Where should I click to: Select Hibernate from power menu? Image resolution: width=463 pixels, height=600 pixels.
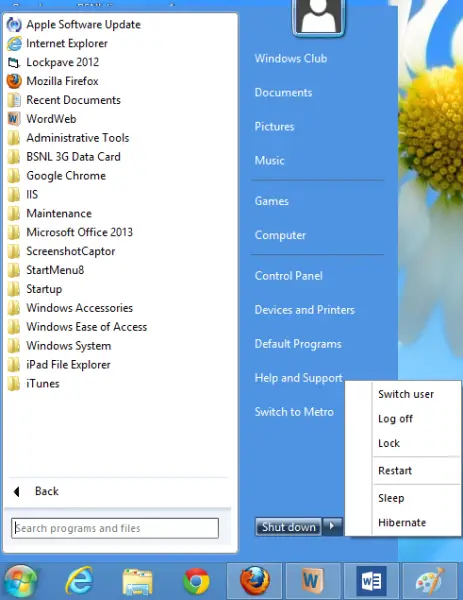pyautogui.click(x=402, y=523)
